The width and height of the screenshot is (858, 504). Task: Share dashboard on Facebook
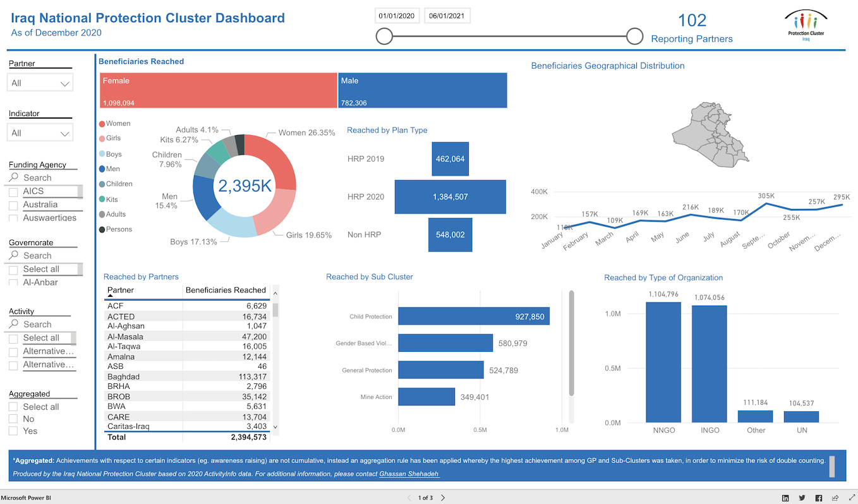point(819,498)
